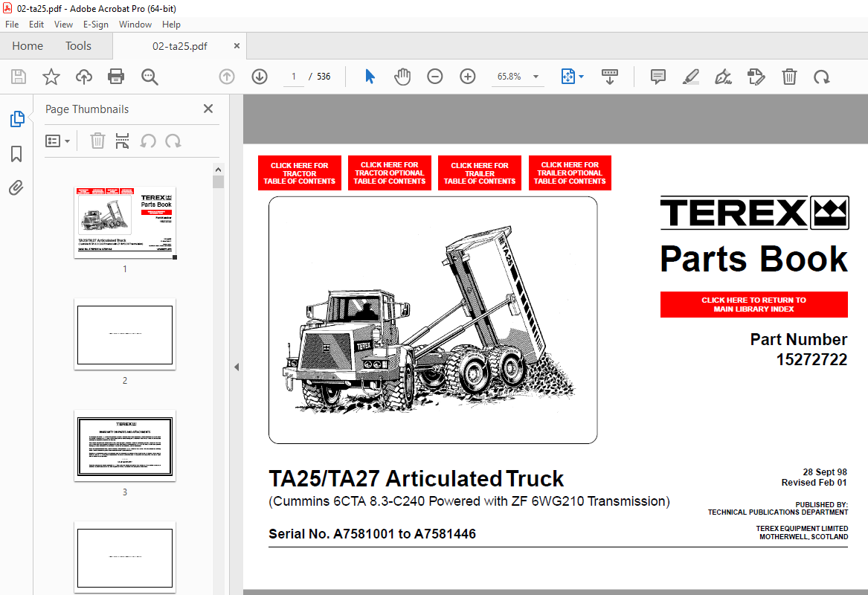Screen dimensions: 868x595
Task: Click the current page number field
Action: click(x=293, y=77)
